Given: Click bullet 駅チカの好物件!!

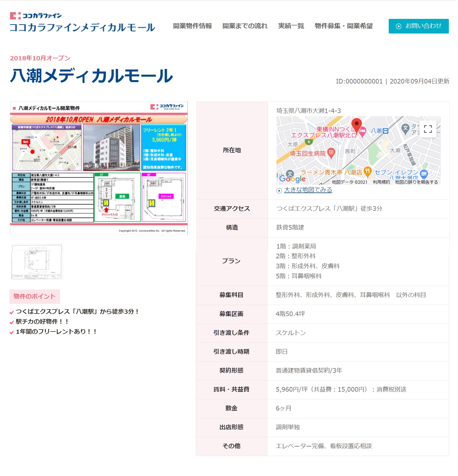Looking at the screenshot, I should click(x=42, y=322).
